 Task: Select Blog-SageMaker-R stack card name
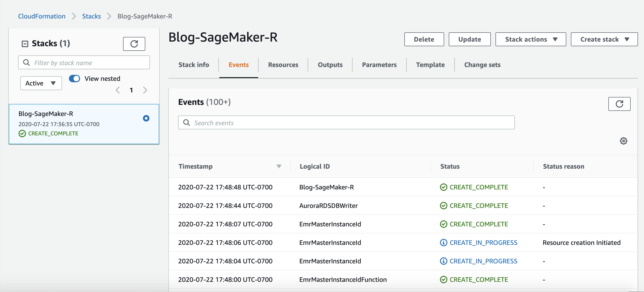tap(46, 114)
